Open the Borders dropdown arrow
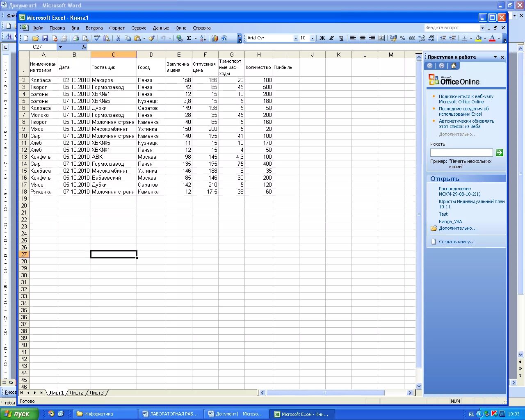This screenshot has height=420, width=525. point(471,38)
